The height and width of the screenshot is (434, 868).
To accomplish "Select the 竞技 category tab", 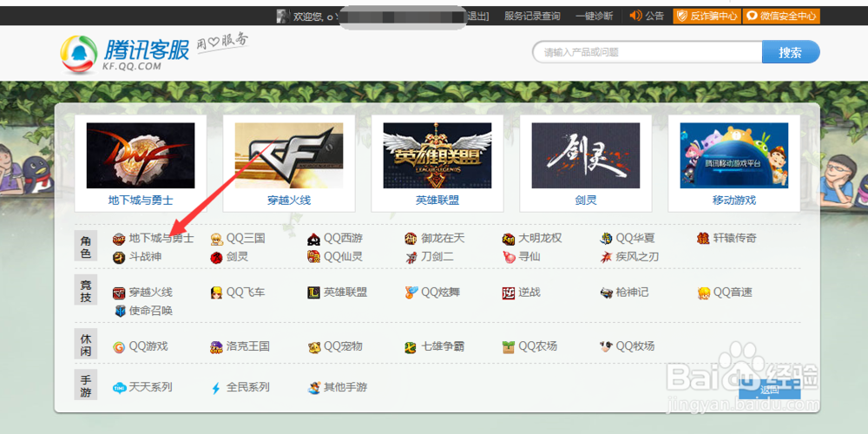I will point(86,291).
